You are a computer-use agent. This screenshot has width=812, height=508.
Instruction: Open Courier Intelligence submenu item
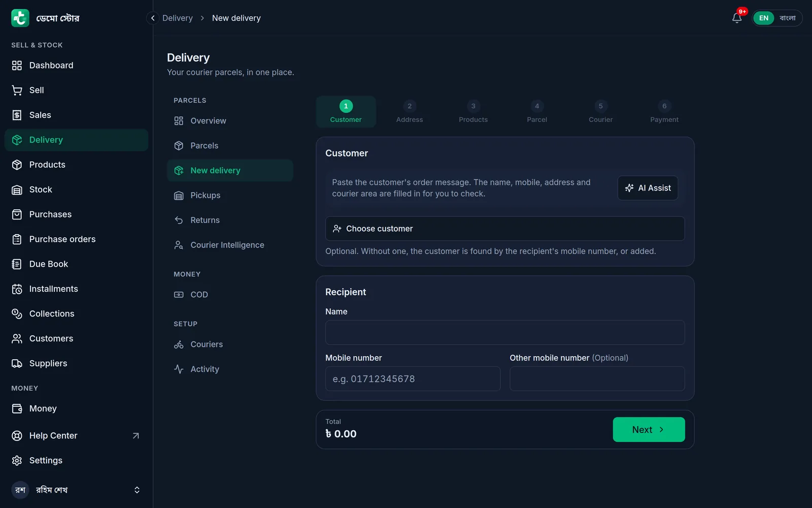[x=230, y=245]
